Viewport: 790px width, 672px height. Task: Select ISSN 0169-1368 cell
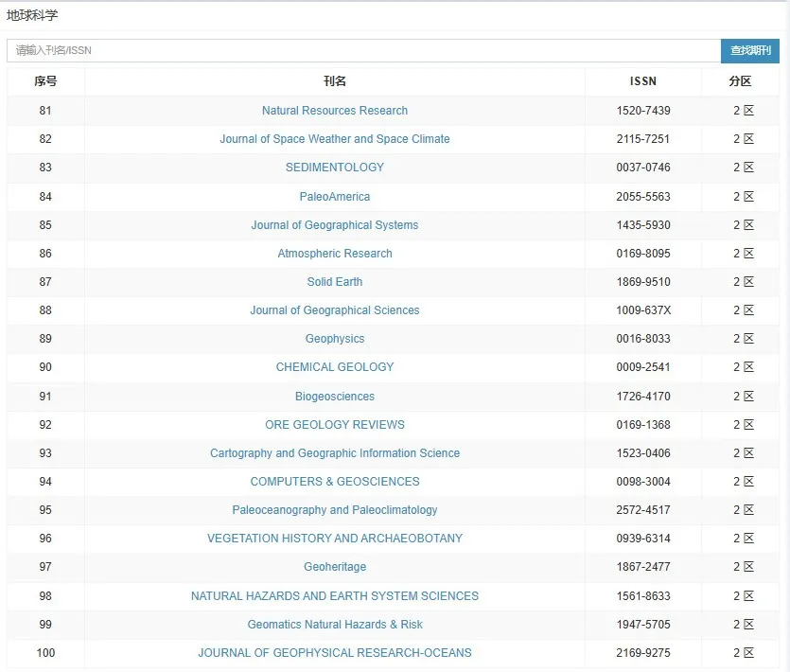tap(643, 424)
